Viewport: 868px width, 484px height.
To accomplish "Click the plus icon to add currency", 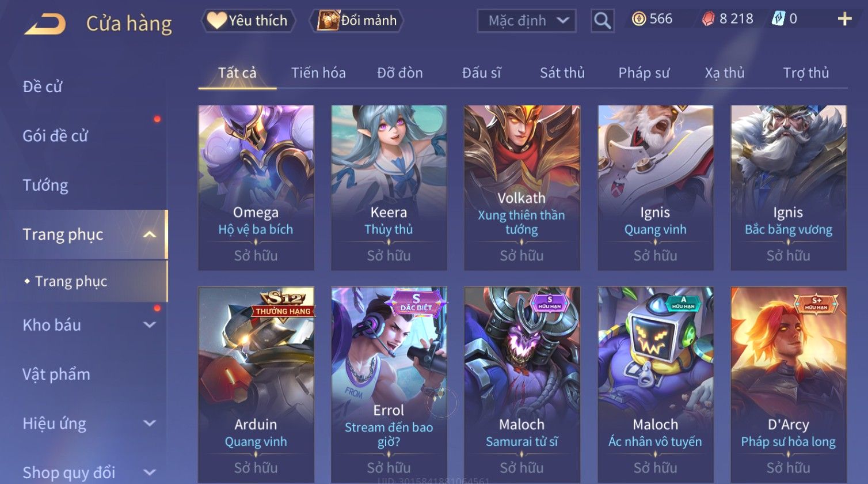I will (x=844, y=20).
